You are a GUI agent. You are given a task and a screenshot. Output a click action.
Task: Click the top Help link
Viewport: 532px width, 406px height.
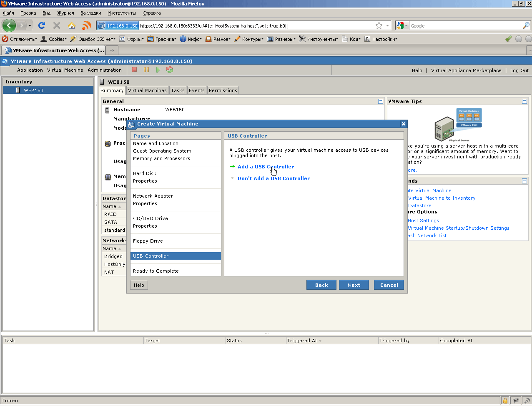click(417, 70)
